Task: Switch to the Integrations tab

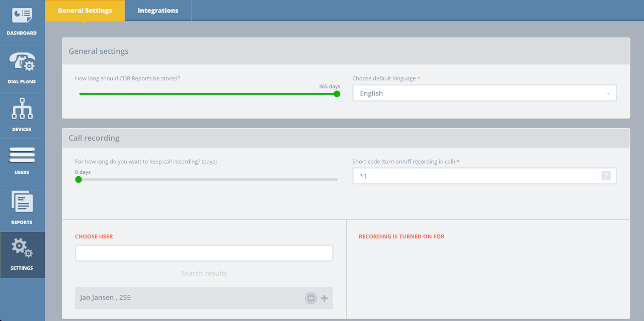Action: pos(158,11)
